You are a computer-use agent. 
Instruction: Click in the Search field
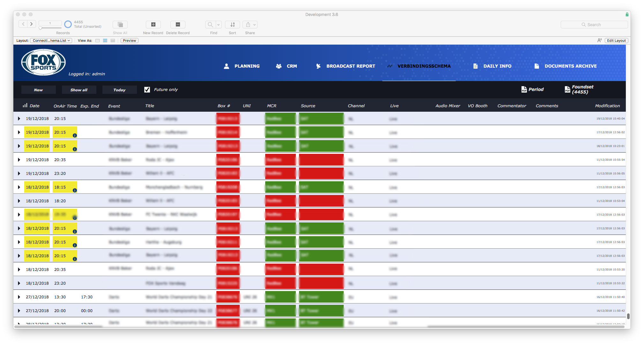(594, 25)
